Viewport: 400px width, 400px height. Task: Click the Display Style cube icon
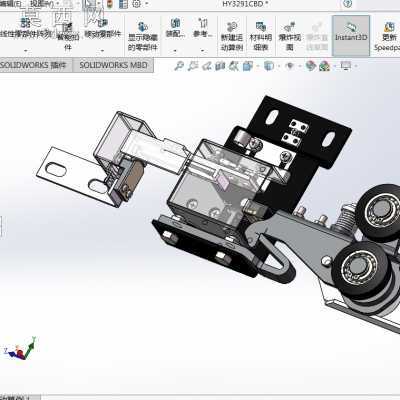coord(269,66)
